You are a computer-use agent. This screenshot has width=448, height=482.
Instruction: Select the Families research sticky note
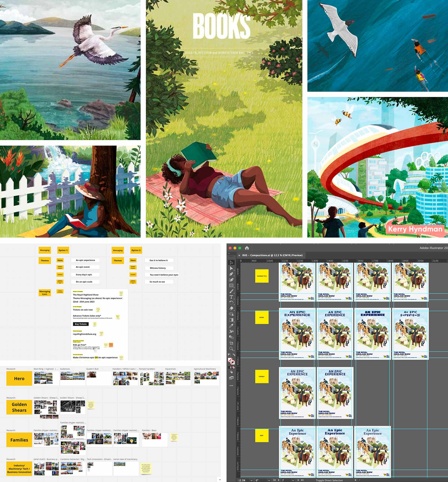tap(19, 440)
